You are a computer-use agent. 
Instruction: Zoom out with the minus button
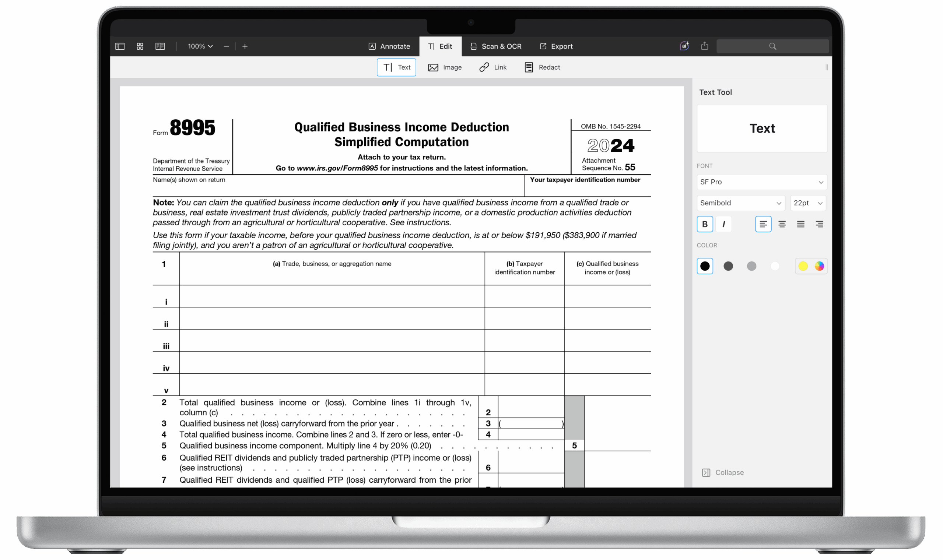click(226, 46)
